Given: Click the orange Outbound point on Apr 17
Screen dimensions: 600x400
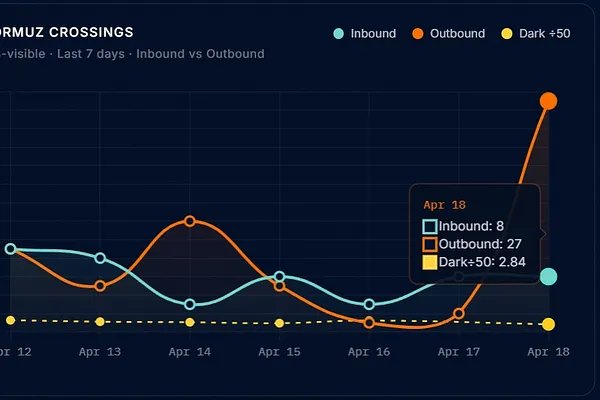Looking at the screenshot, I should click(x=459, y=314).
